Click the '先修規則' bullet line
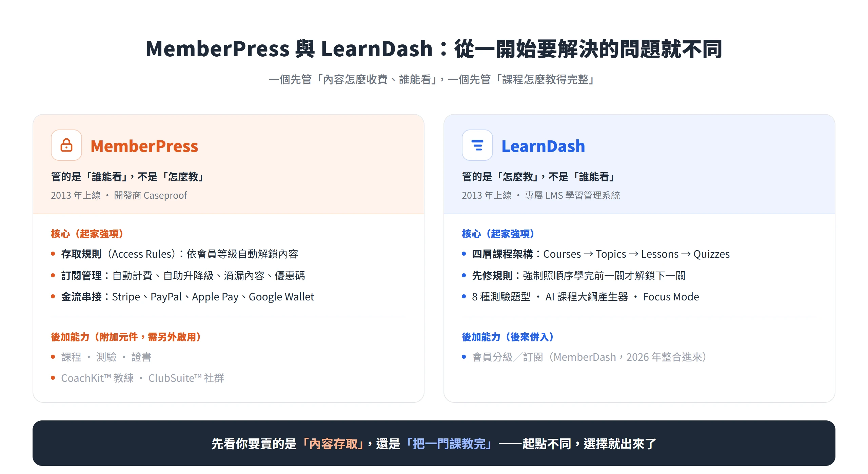Screen dimensions: 868x474 pos(574,276)
